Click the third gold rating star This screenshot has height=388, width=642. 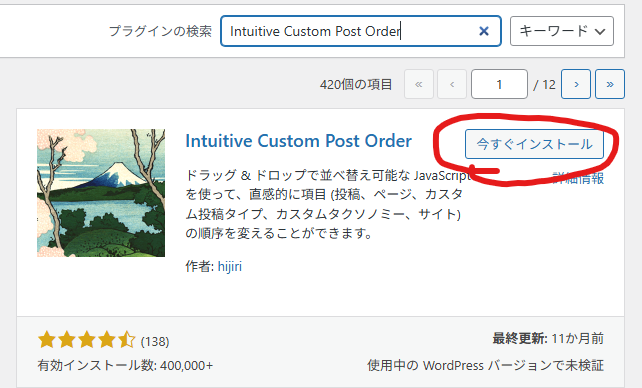click(x=87, y=340)
